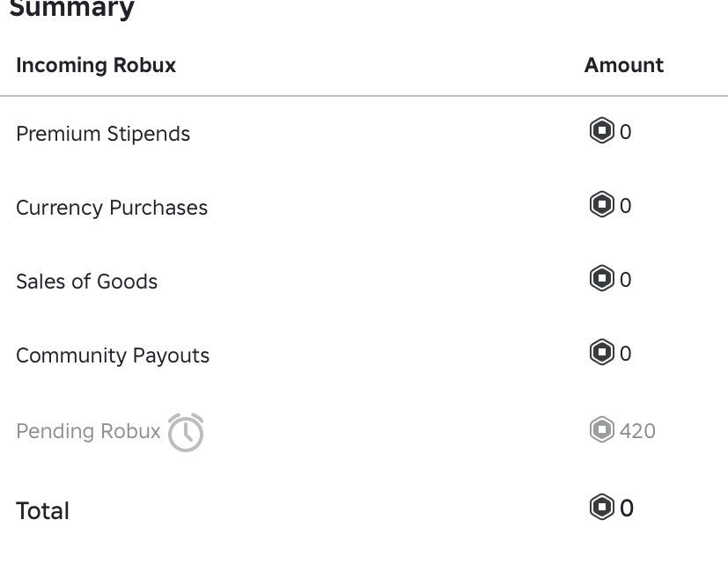Image resolution: width=728 pixels, height=571 pixels.
Task: Click the Summary heading
Action: [x=72, y=8]
